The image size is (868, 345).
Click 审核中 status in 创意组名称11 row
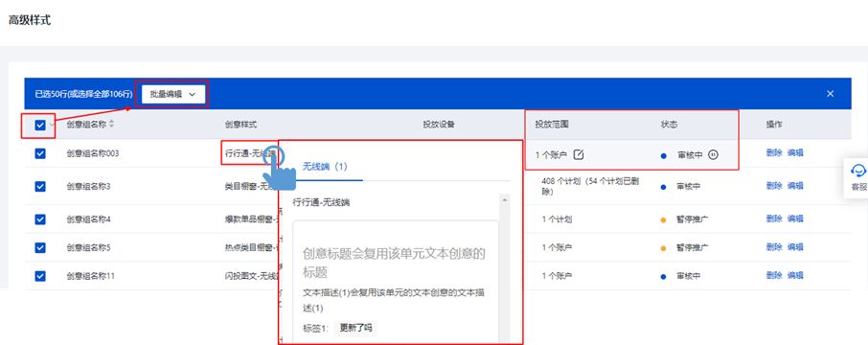coord(689,275)
